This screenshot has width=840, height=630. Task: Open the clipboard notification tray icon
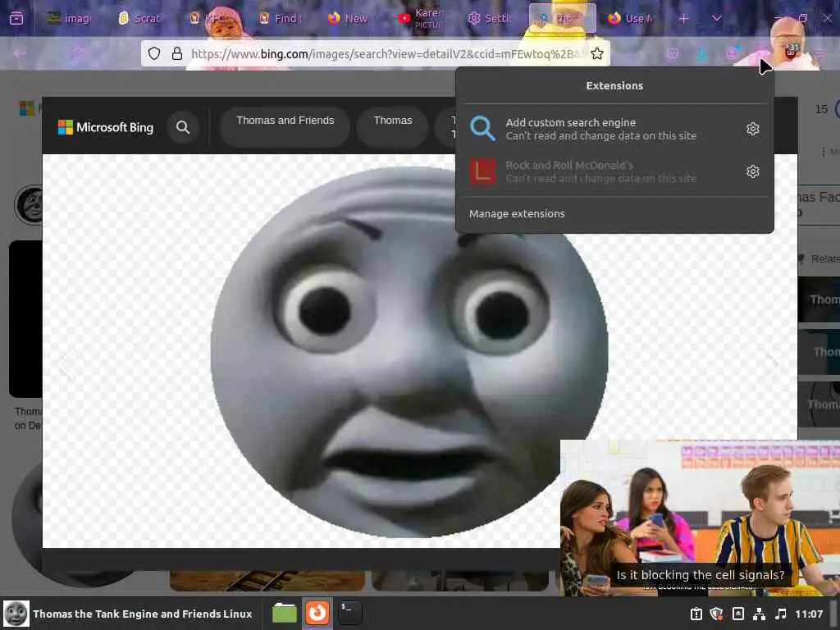696,614
